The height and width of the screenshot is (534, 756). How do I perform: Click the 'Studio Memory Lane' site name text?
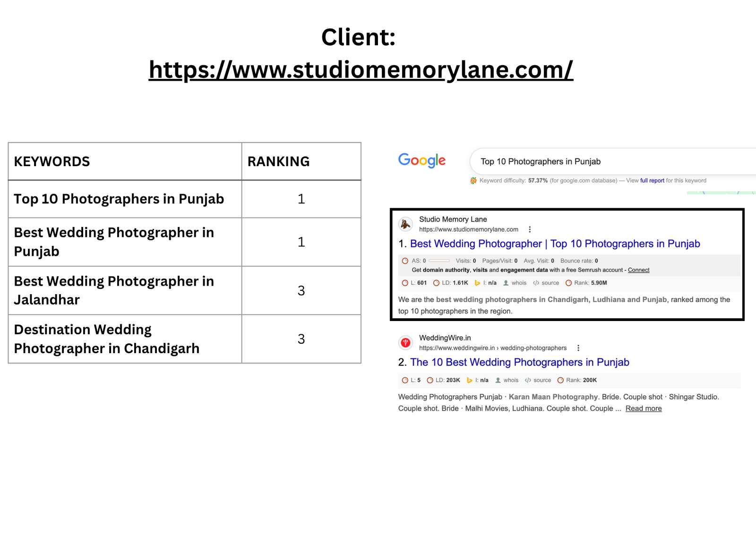(453, 219)
